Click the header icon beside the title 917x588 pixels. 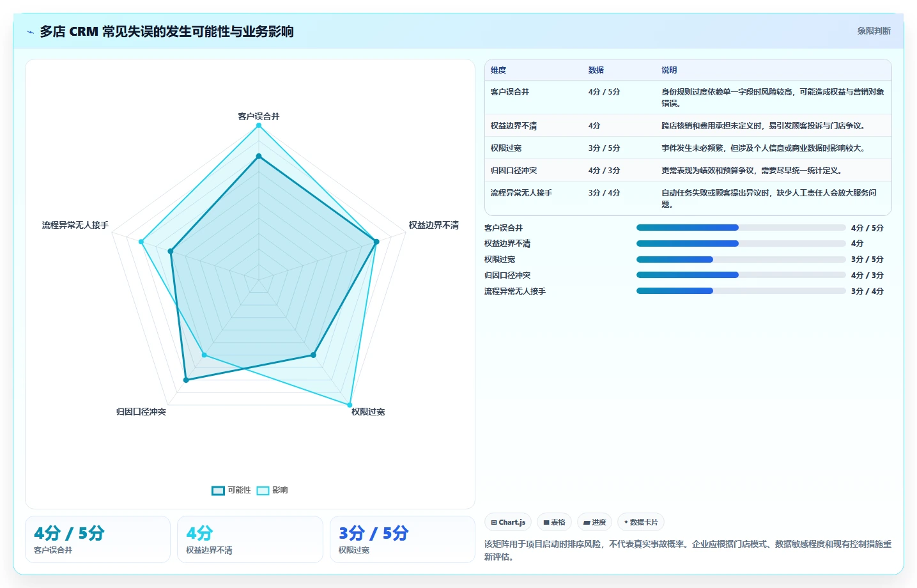[x=30, y=32]
